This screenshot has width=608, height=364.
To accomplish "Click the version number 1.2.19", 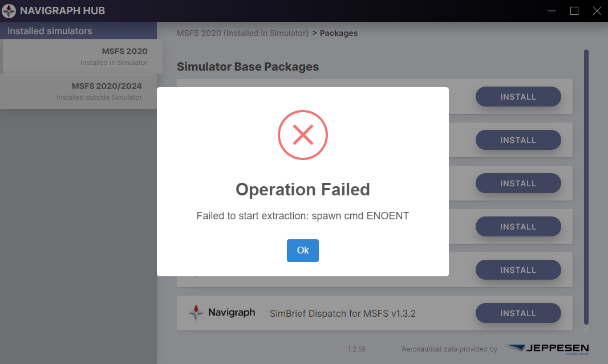I will click(356, 349).
